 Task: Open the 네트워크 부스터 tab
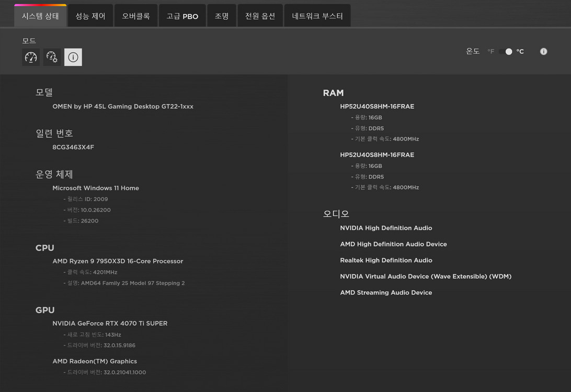pos(317,16)
